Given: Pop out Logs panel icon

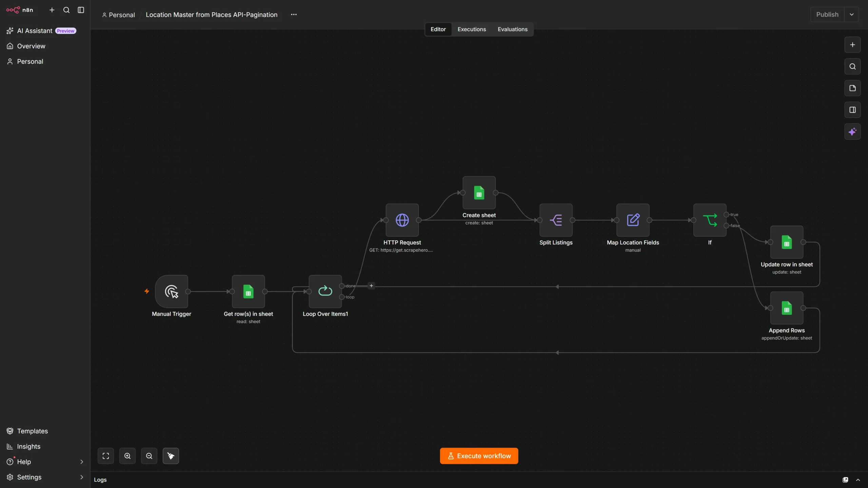Looking at the screenshot, I should point(845,480).
